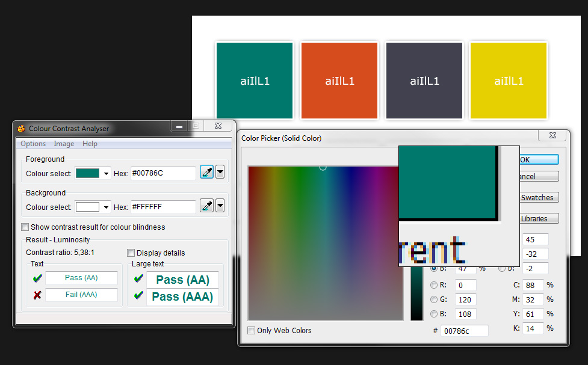This screenshot has height=365, width=588.
Task: Tick the Display details checkbox
Action: [x=131, y=253]
